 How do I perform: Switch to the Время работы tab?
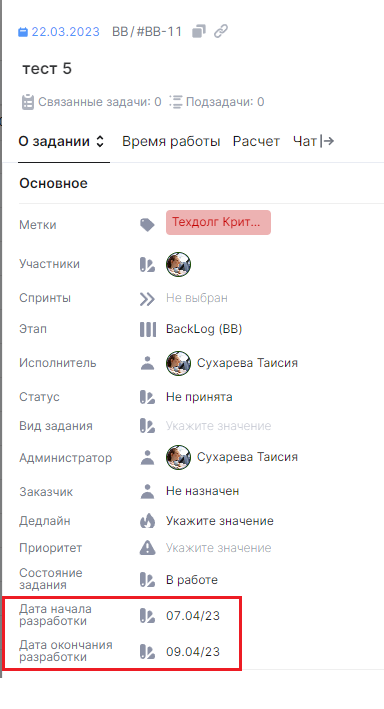[x=171, y=142]
